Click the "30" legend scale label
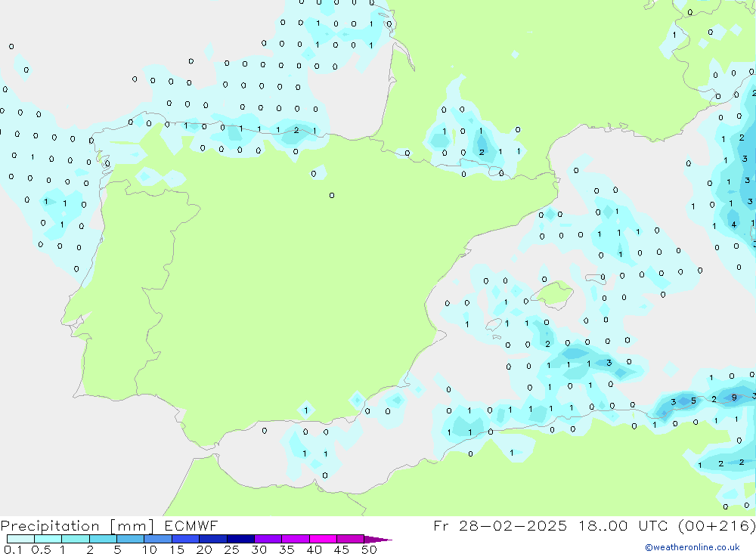The image size is (756, 554). tap(259, 549)
